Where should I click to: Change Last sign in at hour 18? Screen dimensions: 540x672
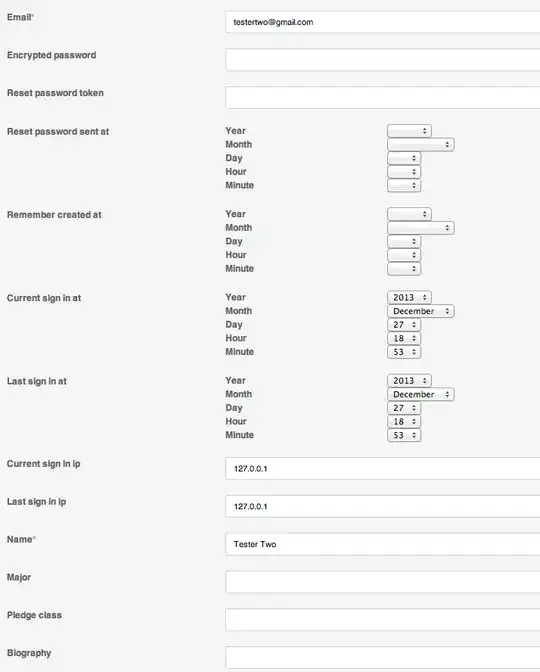(404, 421)
